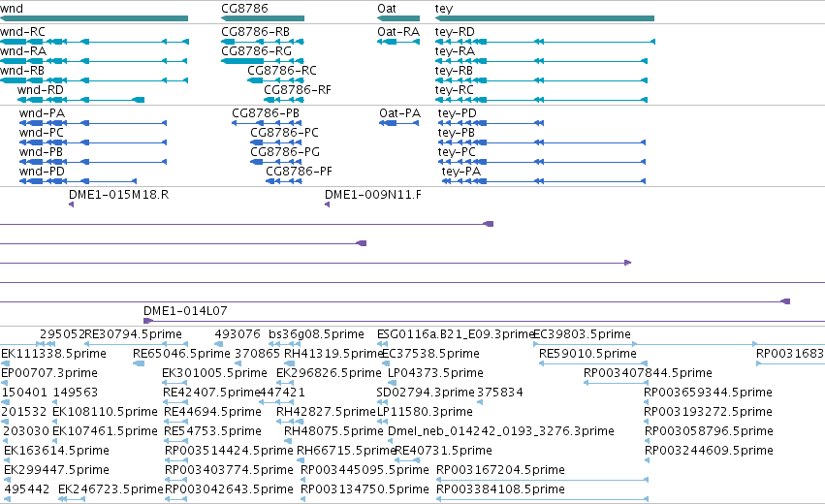
Task: Click RE54753.5prime EST label
Action: [212, 431]
